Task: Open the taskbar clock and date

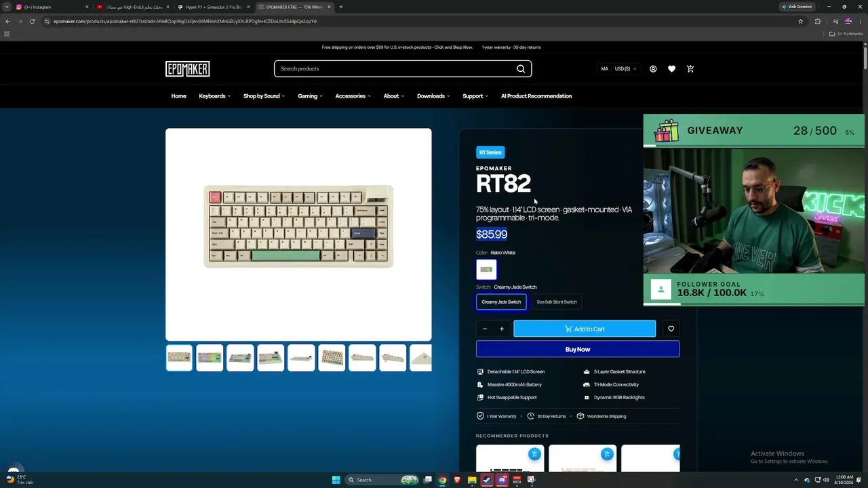Action: pos(844,480)
